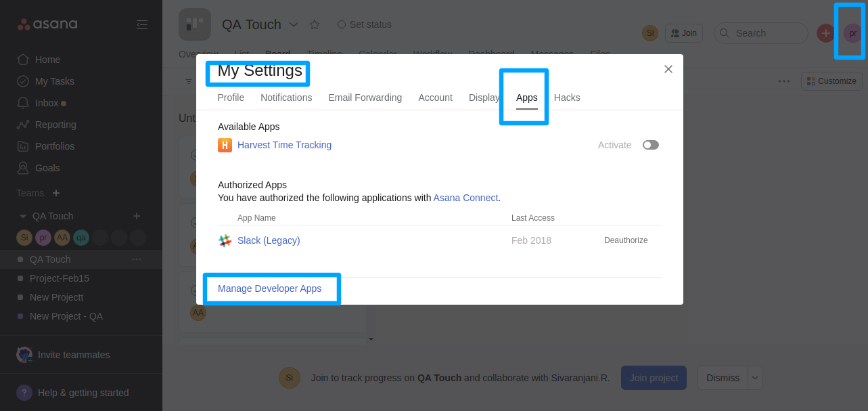Switch to the Notifications tab

point(286,98)
